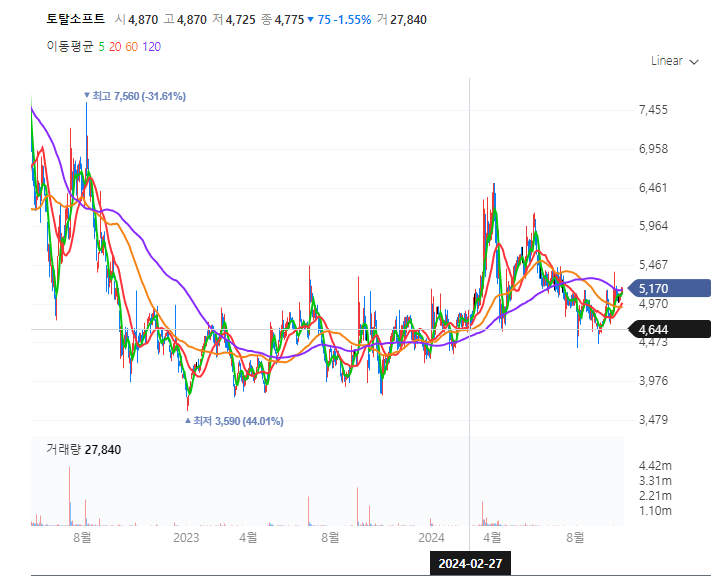
Task: Click the 이동평균 label
Action: (70, 47)
